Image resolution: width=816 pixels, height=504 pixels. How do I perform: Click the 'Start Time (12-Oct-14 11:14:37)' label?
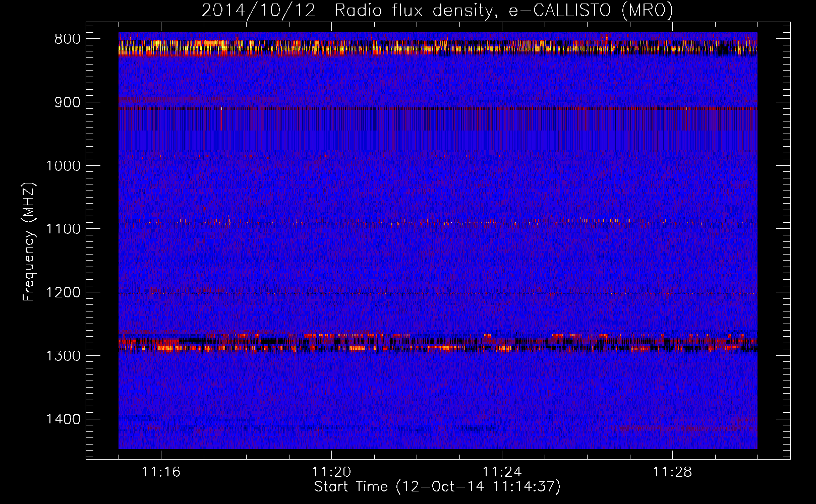coord(437,487)
